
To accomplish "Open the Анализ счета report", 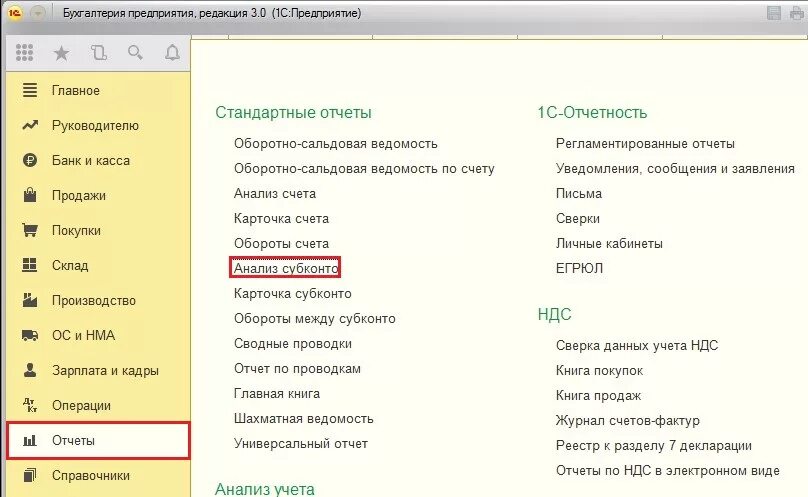I will tap(275, 194).
